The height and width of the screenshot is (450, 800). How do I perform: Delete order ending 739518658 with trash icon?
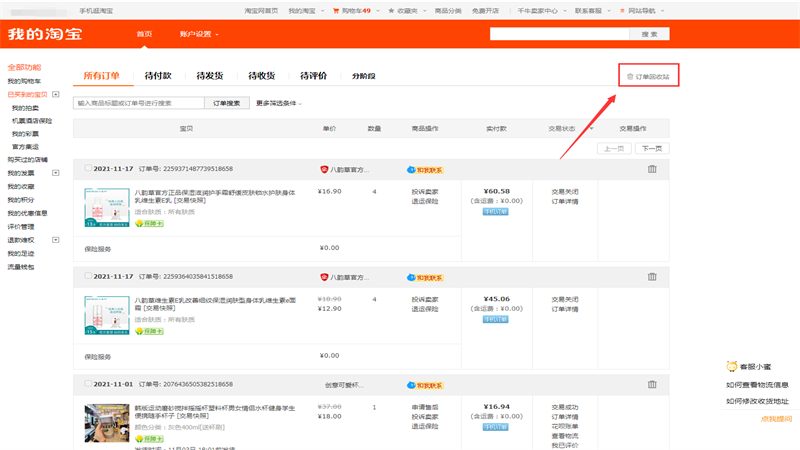652,169
